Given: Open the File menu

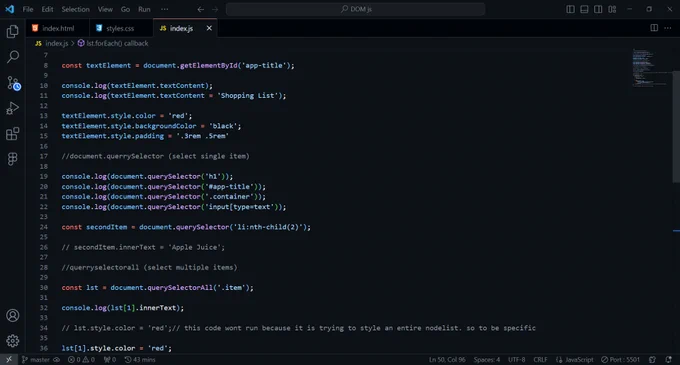Looking at the screenshot, I should pos(28,9).
